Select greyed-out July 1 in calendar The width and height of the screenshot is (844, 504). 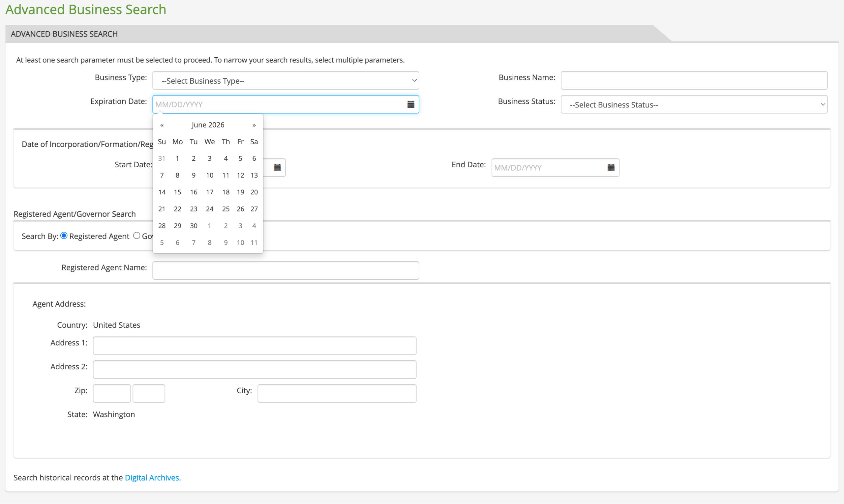click(210, 226)
